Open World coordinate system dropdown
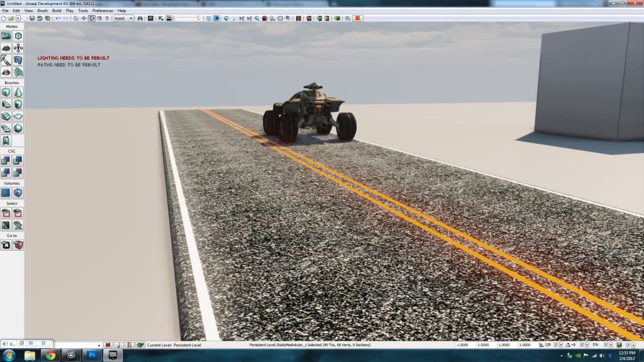The width and height of the screenshot is (644, 362). [x=123, y=18]
